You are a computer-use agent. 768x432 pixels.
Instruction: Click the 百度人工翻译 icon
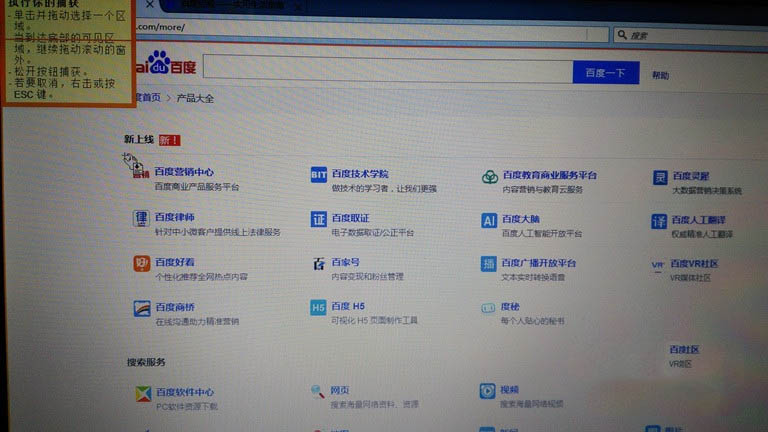pyautogui.click(x=659, y=221)
